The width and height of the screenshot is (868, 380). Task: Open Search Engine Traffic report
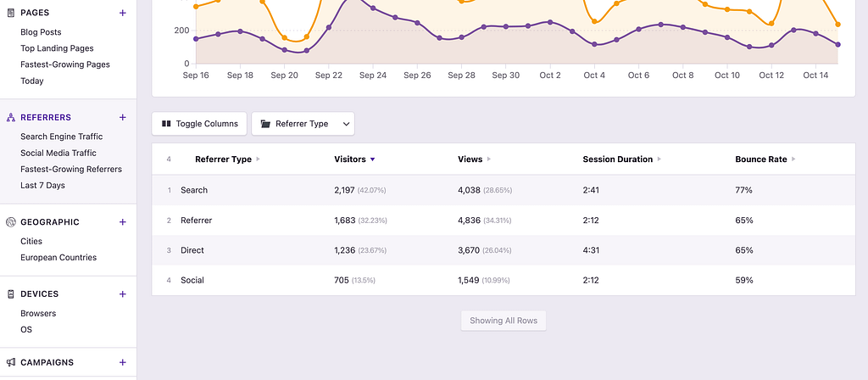(x=61, y=137)
